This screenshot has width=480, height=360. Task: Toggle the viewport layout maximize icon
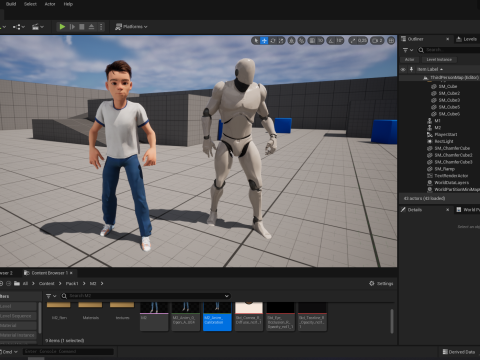click(x=391, y=41)
